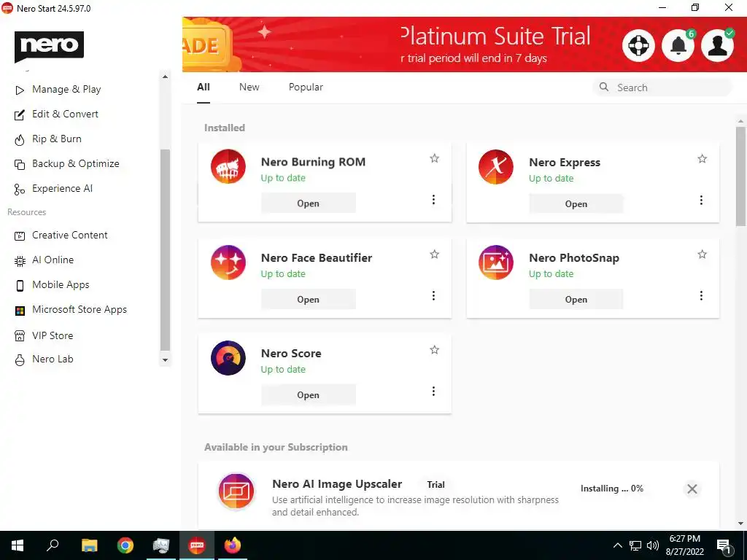Open Nero Express

576,204
